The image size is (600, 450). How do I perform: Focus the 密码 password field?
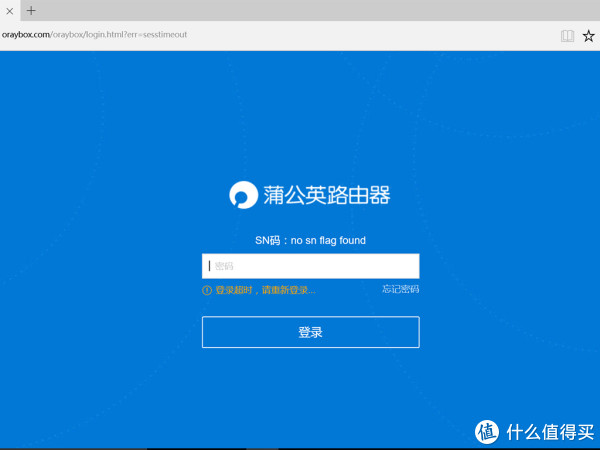(x=310, y=266)
